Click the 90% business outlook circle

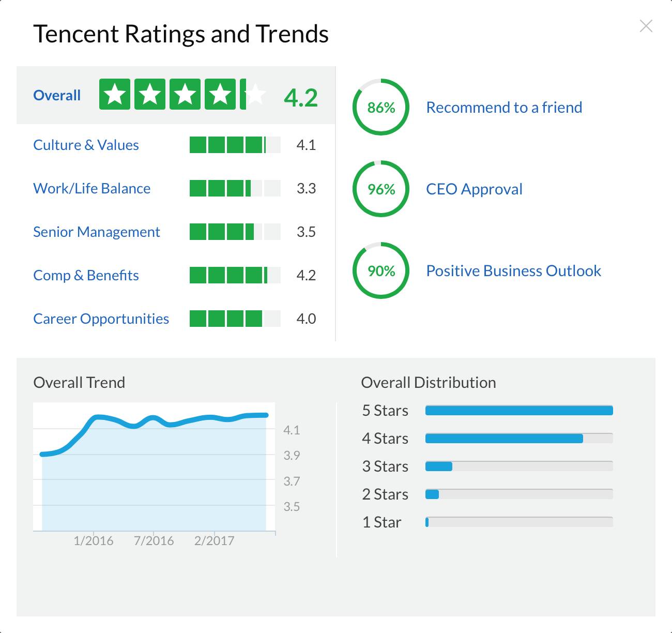[381, 270]
